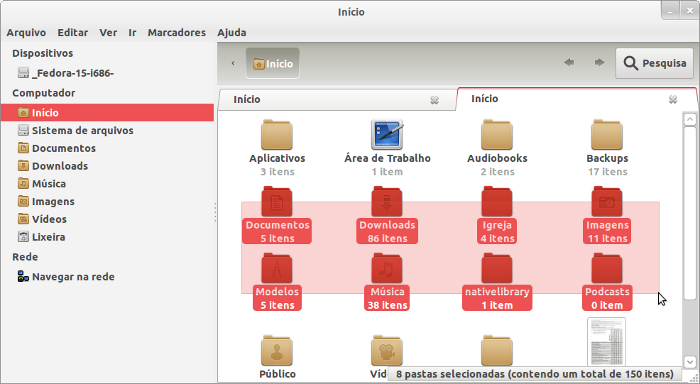
Task: Click the scrollbar down arrow
Action: pyautogui.click(x=690, y=361)
